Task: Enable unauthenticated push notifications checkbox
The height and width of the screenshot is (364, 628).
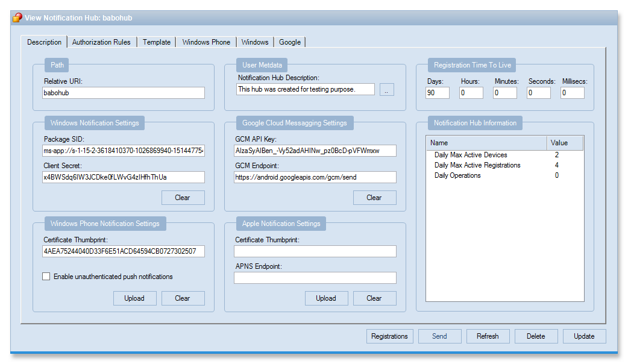Action: (x=46, y=276)
